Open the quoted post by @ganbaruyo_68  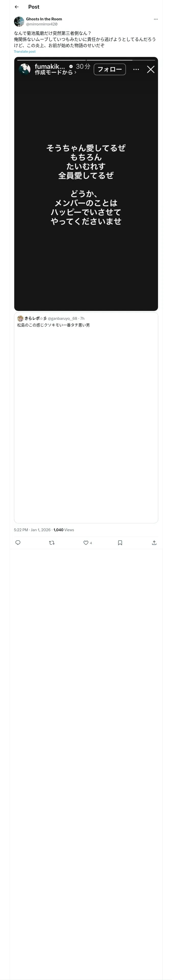coord(86,419)
